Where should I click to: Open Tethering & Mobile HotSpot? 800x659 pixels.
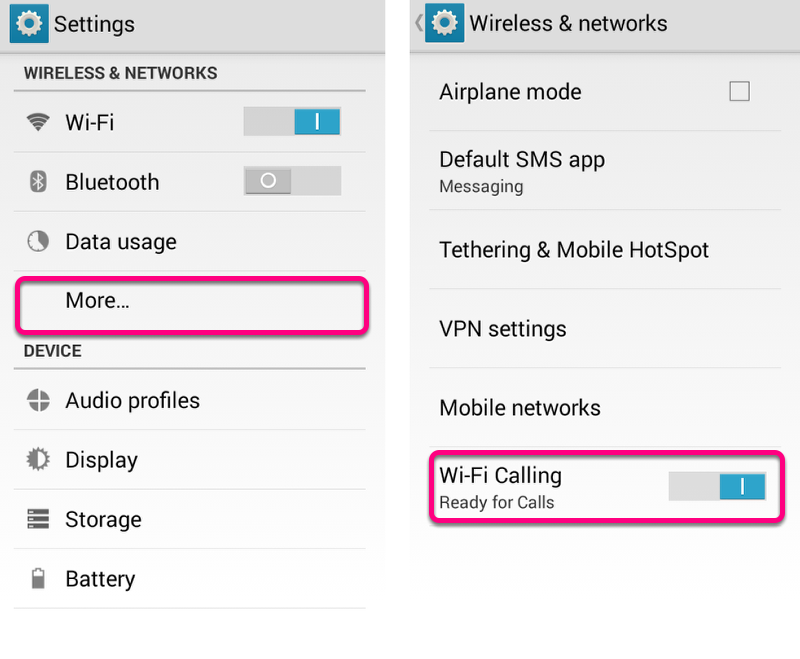coord(575,250)
